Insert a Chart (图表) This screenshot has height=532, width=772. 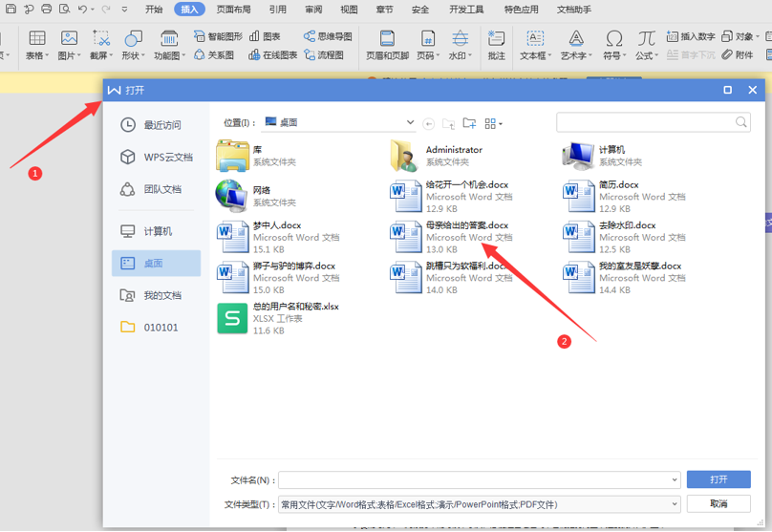pos(265,36)
